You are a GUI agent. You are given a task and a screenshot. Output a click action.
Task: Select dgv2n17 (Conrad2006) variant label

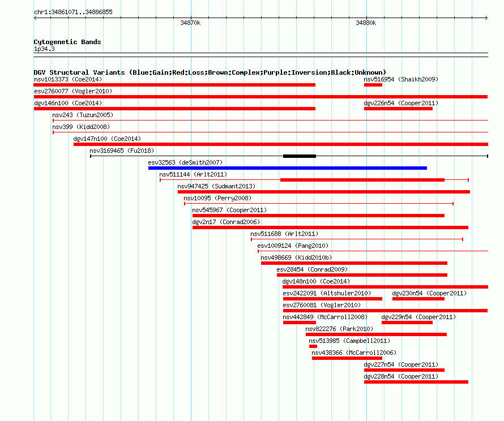pyautogui.click(x=226, y=222)
